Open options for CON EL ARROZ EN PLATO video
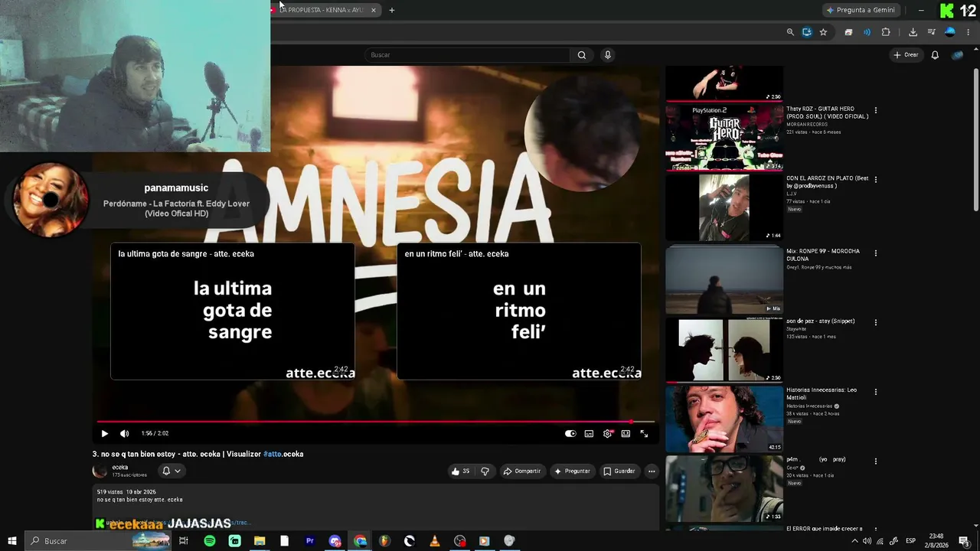 click(876, 180)
